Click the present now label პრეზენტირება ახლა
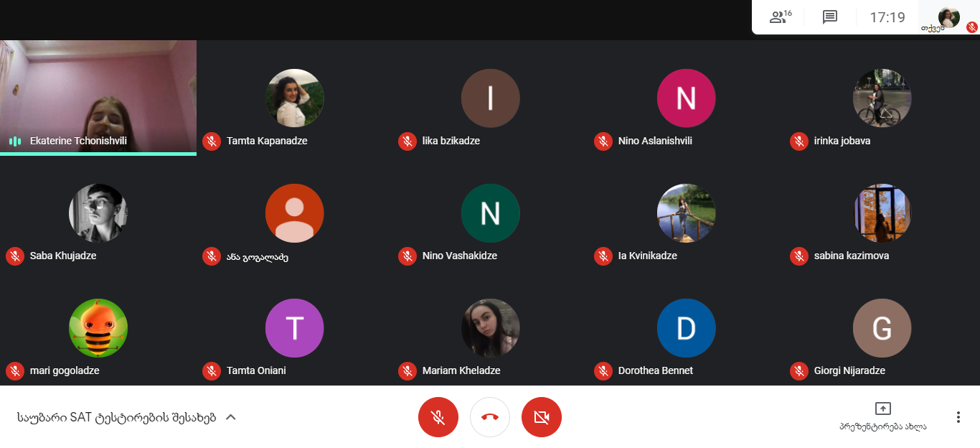The width and height of the screenshot is (980, 448). click(x=883, y=426)
